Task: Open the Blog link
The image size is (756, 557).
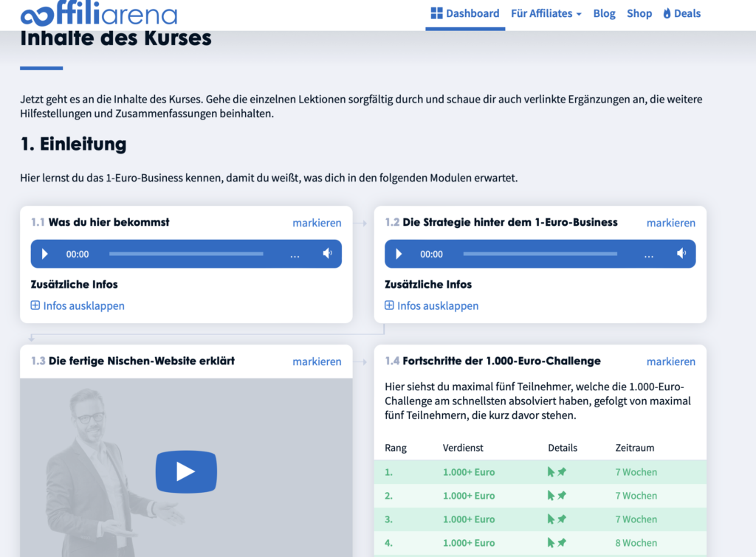Action: [604, 13]
